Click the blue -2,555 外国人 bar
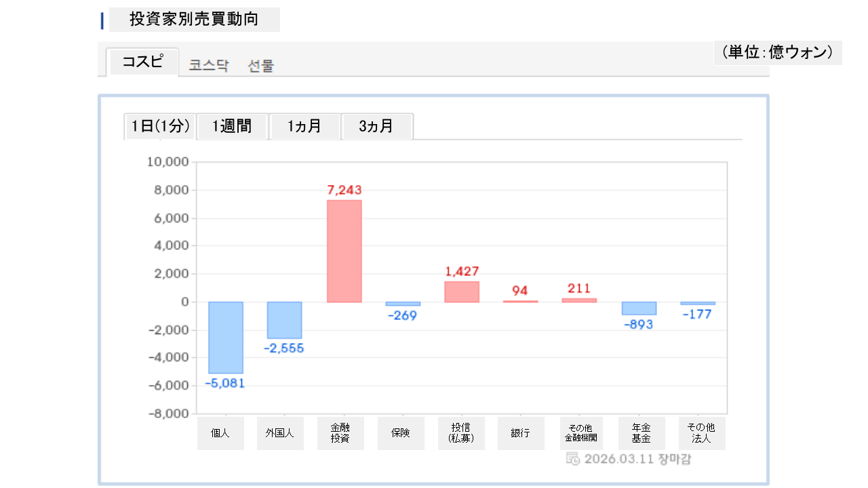 [284, 320]
